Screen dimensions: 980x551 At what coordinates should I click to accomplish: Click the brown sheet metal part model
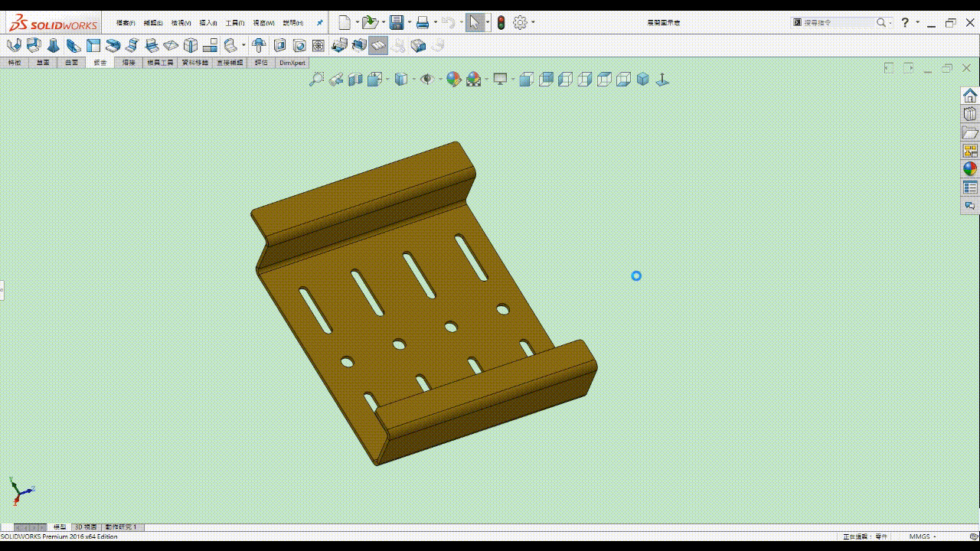pyautogui.click(x=425, y=304)
